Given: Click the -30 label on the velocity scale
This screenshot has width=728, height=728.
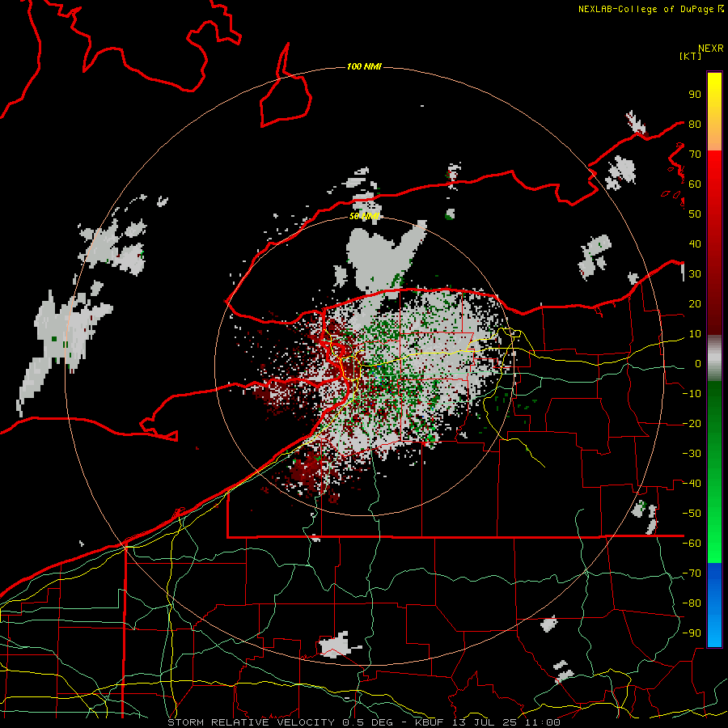Looking at the screenshot, I should 692,454.
